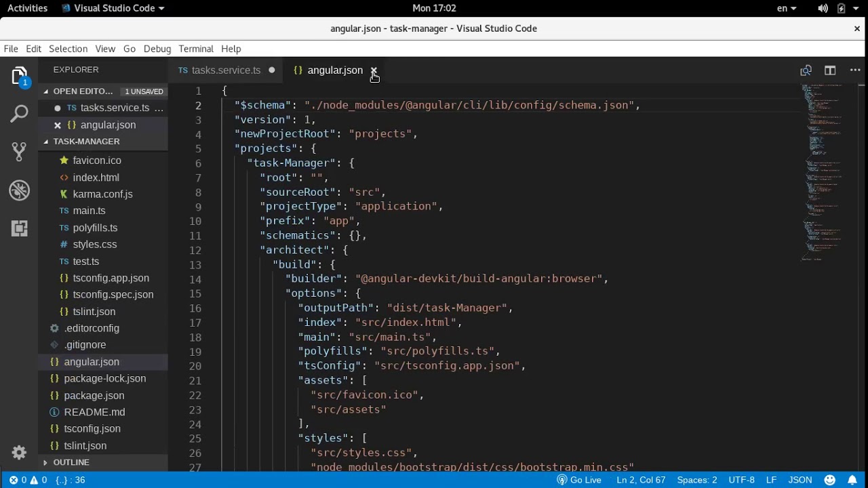
Task: Click the Go Live broadcast button
Action: pyautogui.click(x=579, y=480)
